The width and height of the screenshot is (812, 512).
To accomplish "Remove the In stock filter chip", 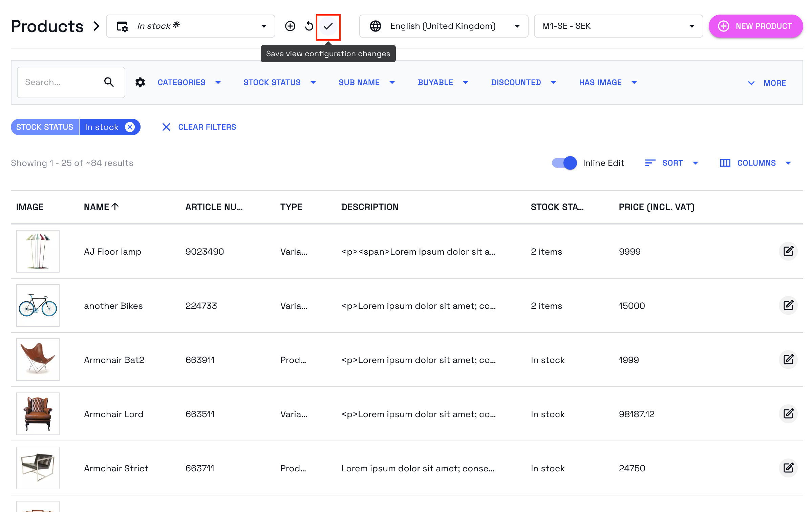I will [130, 127].
